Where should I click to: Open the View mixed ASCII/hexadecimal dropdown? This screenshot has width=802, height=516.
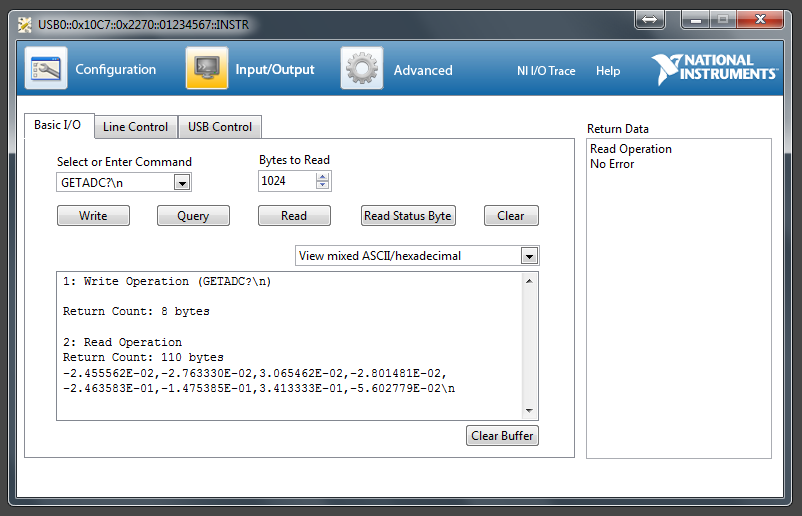[417, 256]
